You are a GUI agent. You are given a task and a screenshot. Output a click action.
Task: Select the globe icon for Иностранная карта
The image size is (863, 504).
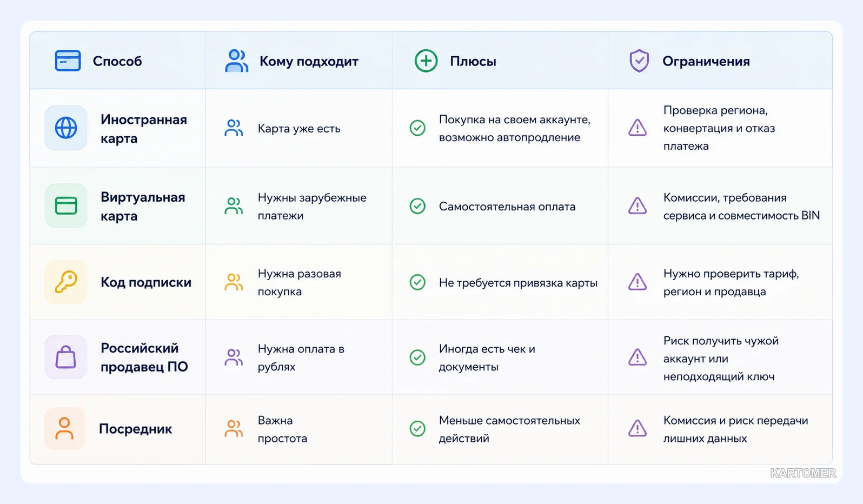66,128
